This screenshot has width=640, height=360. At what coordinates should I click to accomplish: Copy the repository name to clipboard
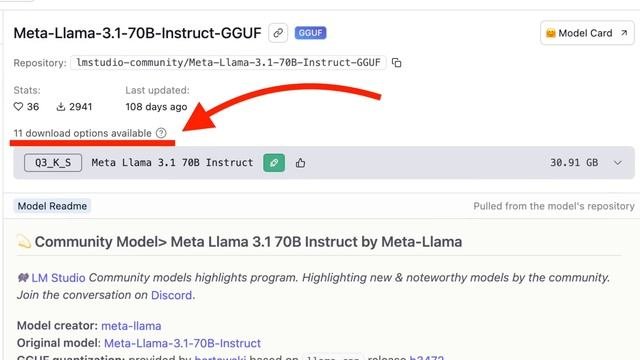[x=397, y=63]
